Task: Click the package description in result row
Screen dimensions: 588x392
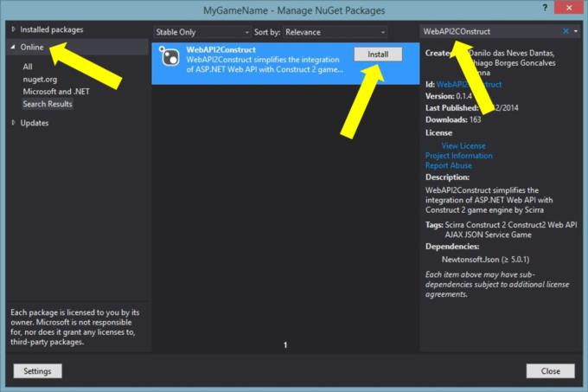Action: [265, 65]
